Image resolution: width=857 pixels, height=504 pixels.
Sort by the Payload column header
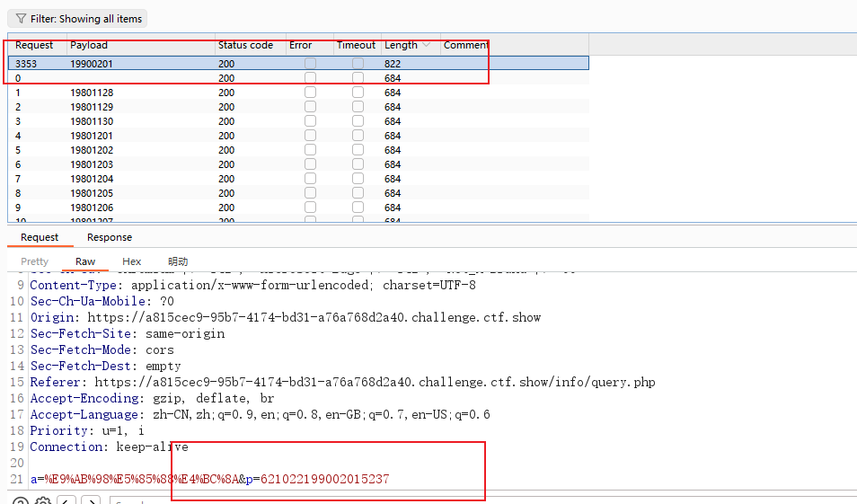click(89, 45)
